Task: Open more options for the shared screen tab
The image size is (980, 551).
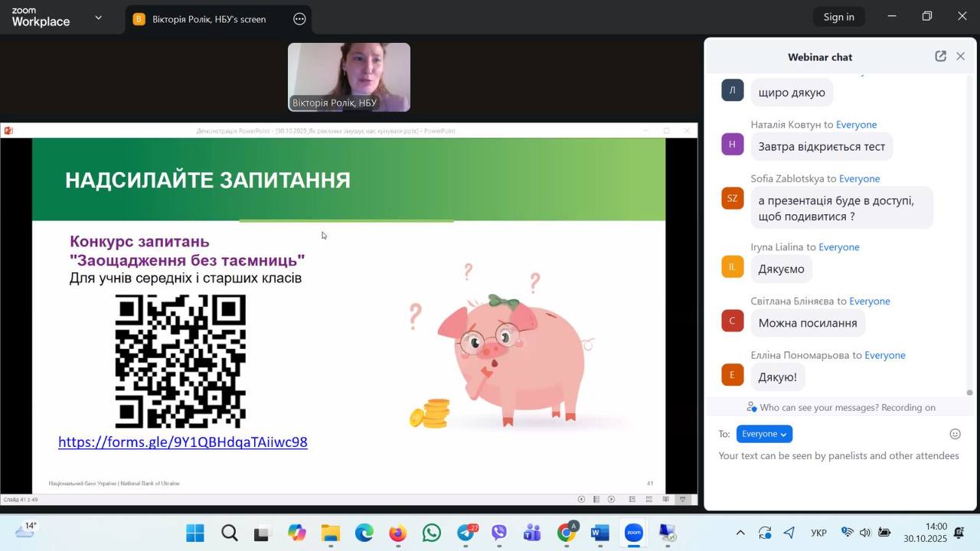Action: pos(299,19)
